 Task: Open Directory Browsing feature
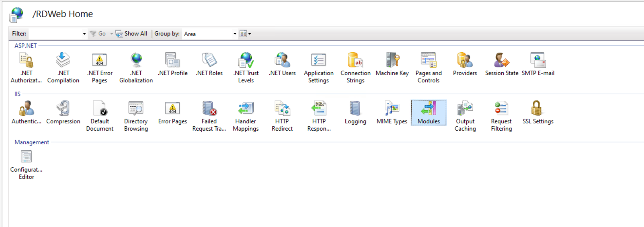pos(136,116)
